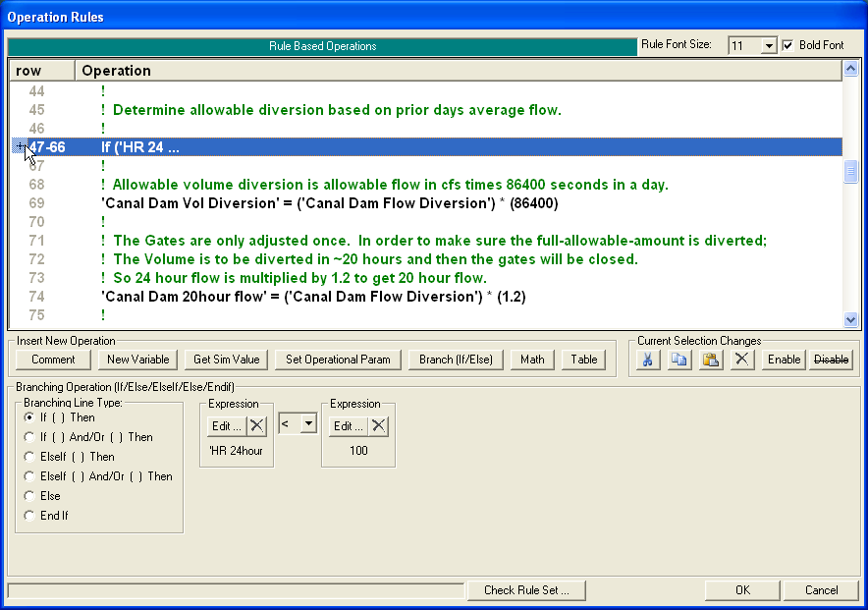868x610 pixels.
Task: Insert a new Branch (If/Else) operation
Action: click(455, 360)
